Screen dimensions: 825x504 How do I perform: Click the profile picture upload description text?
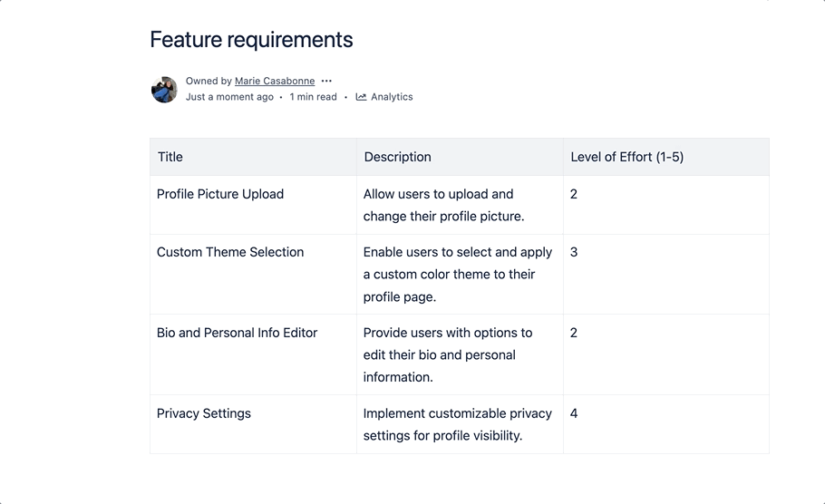pos(443,205)
